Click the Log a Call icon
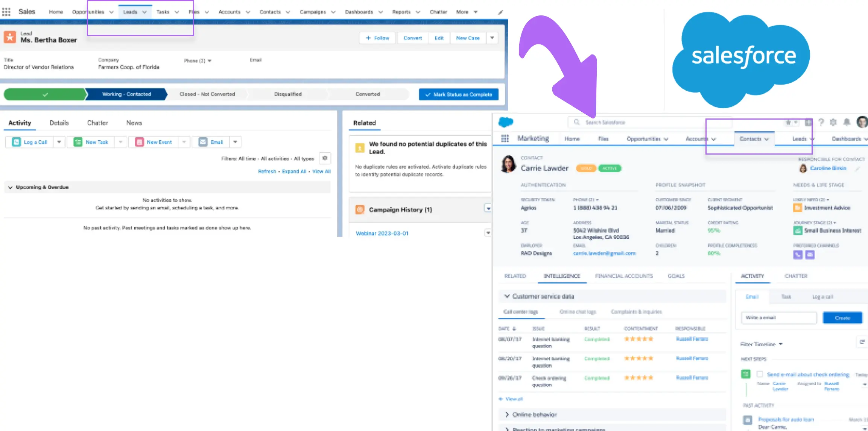 click(x=16, y=142)
